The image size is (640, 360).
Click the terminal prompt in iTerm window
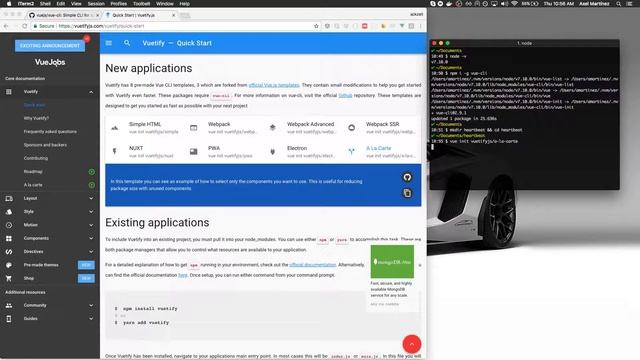tap(433, 147)
